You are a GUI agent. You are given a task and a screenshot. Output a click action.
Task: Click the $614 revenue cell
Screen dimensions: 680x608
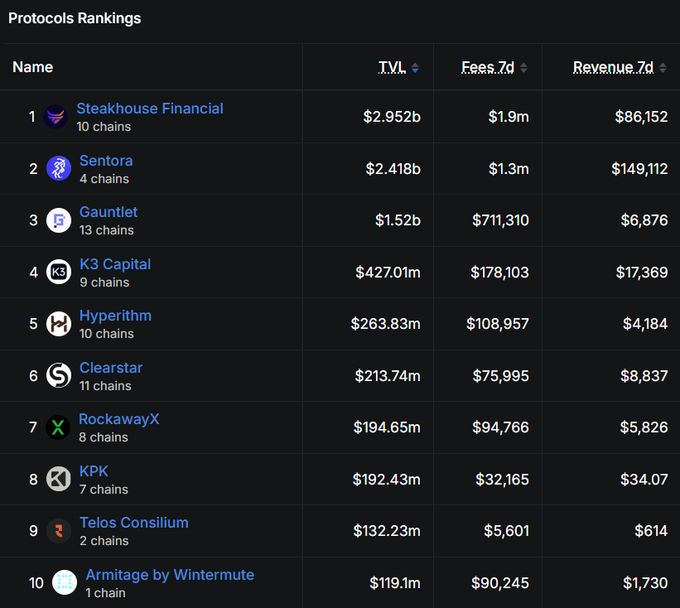(x=651, y=531)
